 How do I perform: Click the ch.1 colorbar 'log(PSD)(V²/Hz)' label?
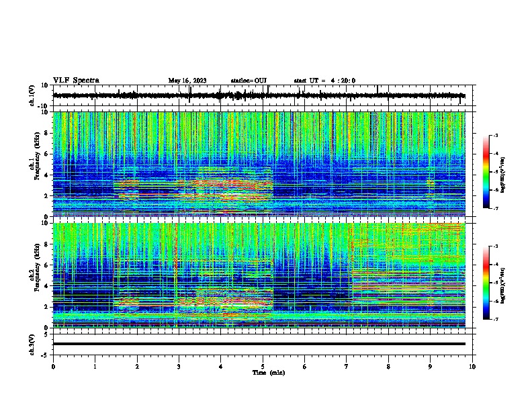click(503, 175)
